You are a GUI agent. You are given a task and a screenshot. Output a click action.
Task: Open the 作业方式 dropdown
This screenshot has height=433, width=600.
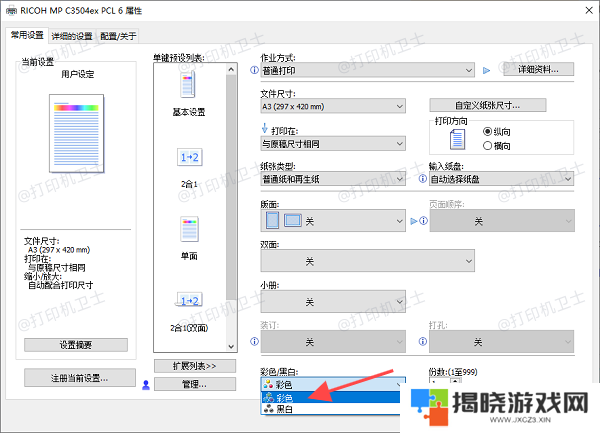coord(368,70)
